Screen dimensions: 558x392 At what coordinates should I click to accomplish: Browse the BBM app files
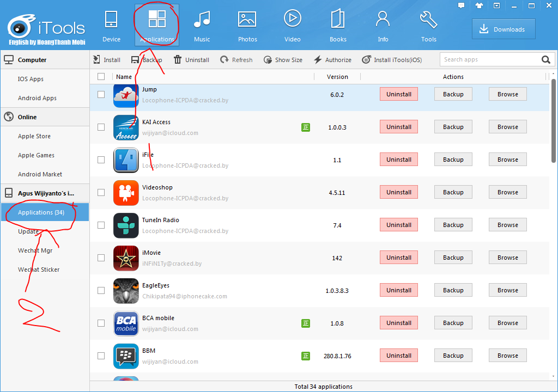(x=507, y=356)
